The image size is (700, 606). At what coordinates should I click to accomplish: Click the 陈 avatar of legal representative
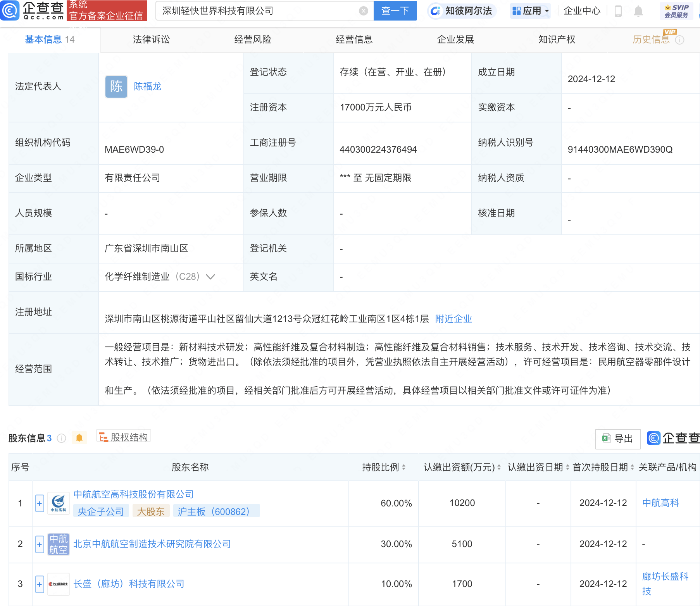pos(116,86)
